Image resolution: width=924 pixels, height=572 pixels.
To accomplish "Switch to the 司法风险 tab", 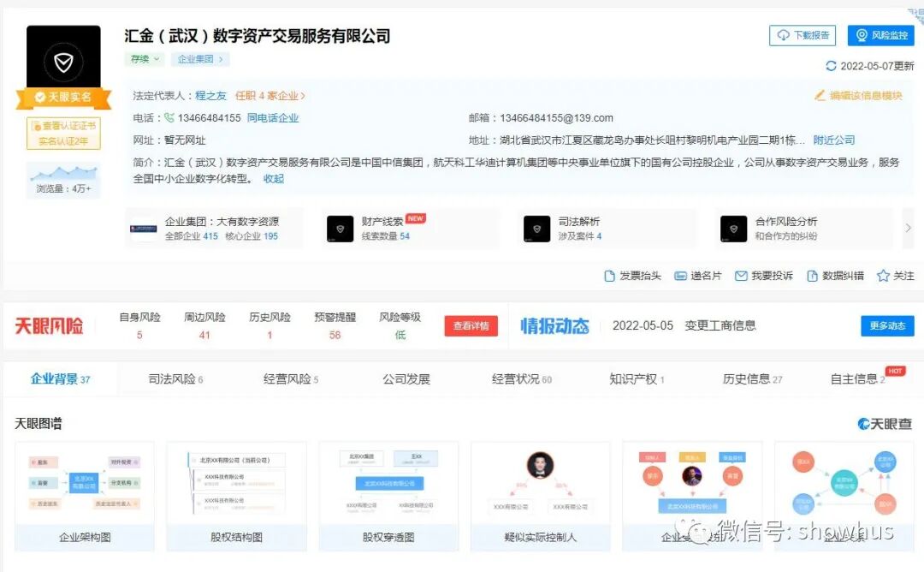I will point(175,379).
